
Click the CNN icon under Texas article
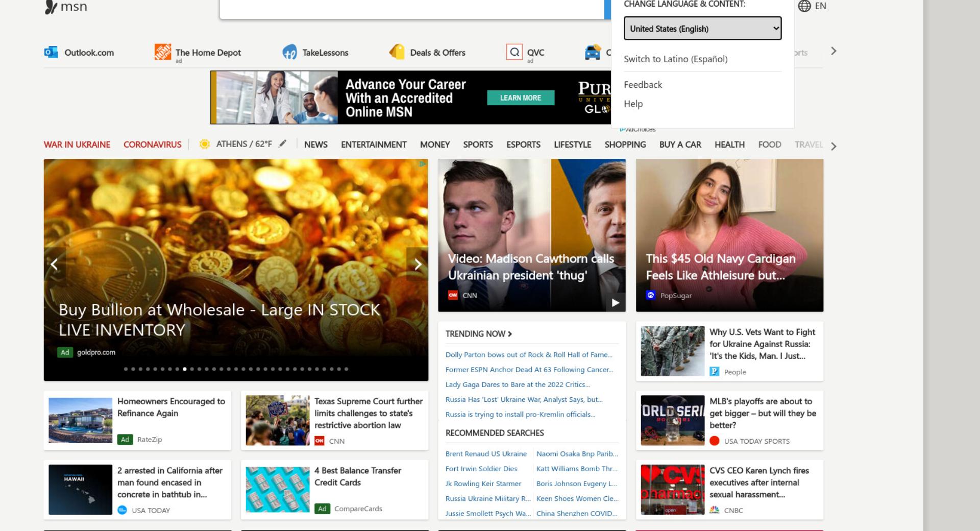320,441
